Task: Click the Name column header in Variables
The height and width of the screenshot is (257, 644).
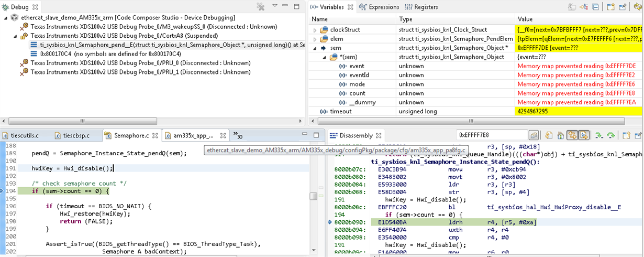Action: pyautogui.click(x=352, y=19)
